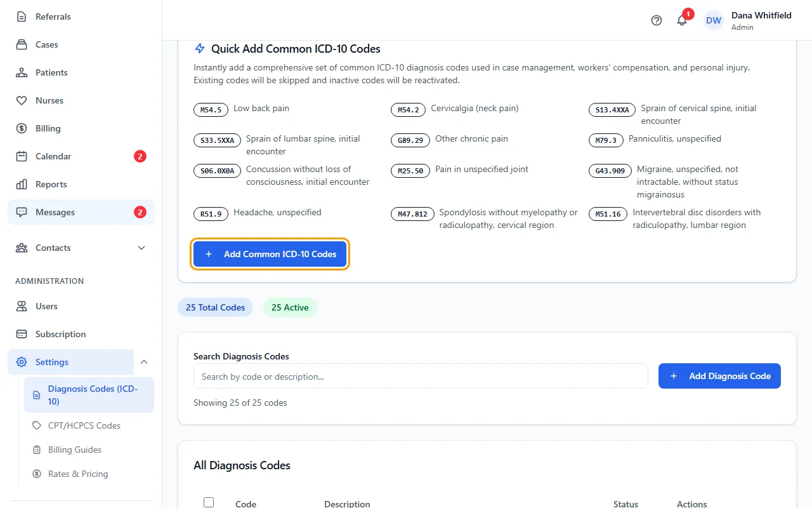Screen dimensions: 812x508
Task: Click the 25 Total Codes badge
Action: click(x=216, y=307)
